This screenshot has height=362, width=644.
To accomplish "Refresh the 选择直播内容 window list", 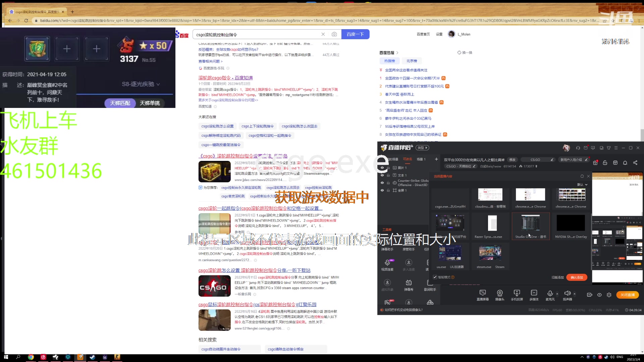I will pos(582,176).
